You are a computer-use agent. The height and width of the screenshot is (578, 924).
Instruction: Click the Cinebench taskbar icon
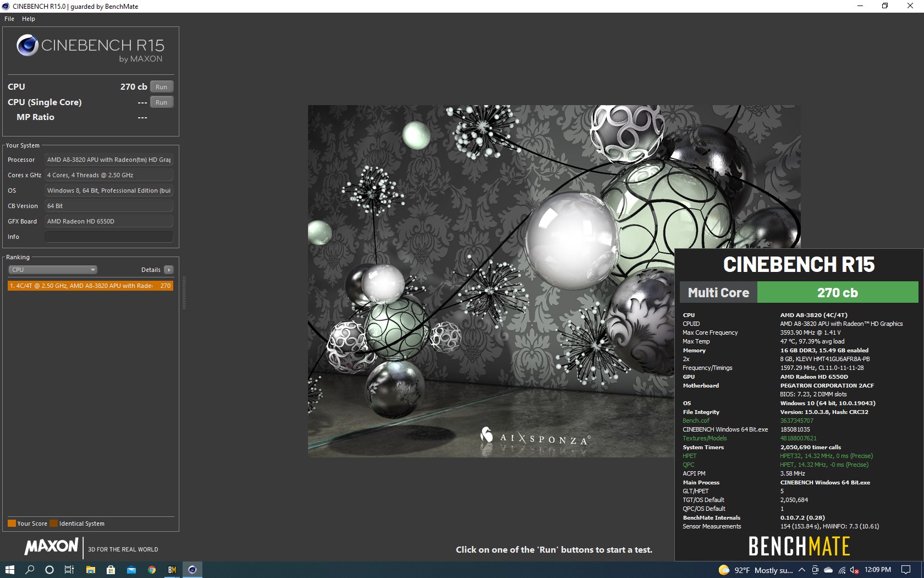[x=193, y=570]
